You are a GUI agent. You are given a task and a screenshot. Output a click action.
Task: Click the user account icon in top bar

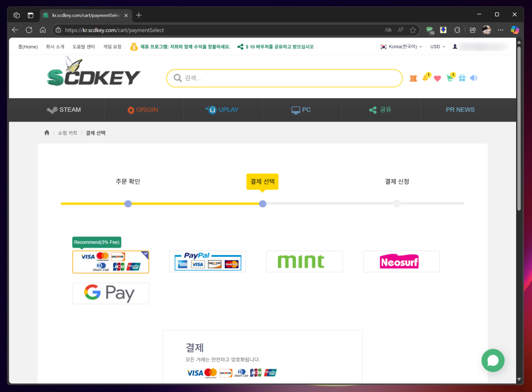tap(455, 47)
